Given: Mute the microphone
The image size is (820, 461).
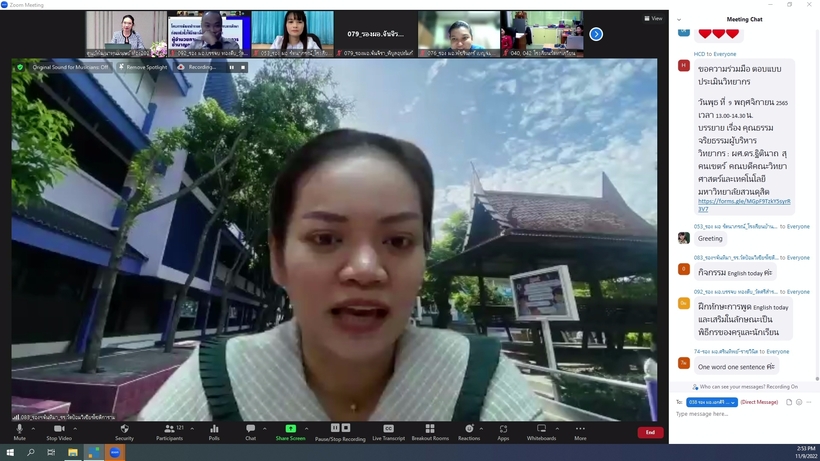Looking at the screenshot, I should pyautogui.click(x=19, y=432).
